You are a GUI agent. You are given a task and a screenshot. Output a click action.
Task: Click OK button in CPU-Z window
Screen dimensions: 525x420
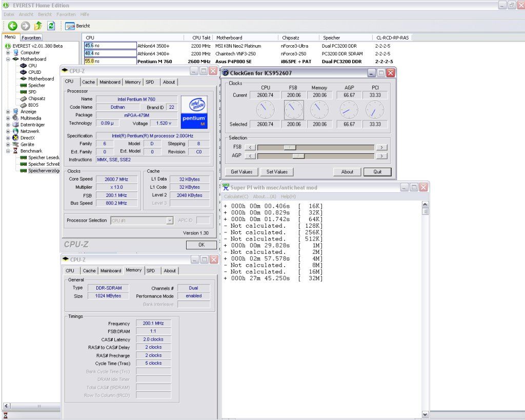201,245
